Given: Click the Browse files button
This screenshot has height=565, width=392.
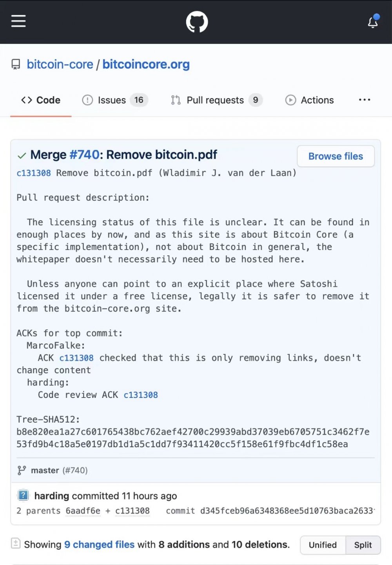Looking at the screenshot, I should pos(336,156).
